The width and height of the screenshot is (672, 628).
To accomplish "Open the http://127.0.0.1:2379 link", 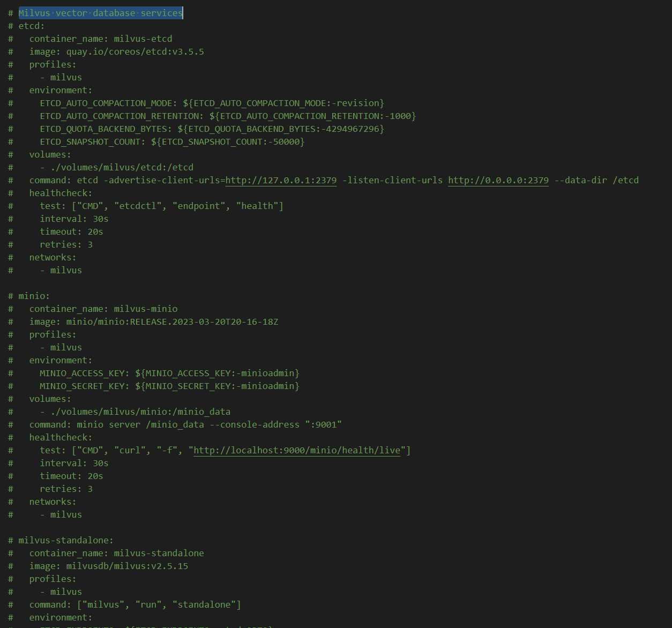I will tap(281, 180).
